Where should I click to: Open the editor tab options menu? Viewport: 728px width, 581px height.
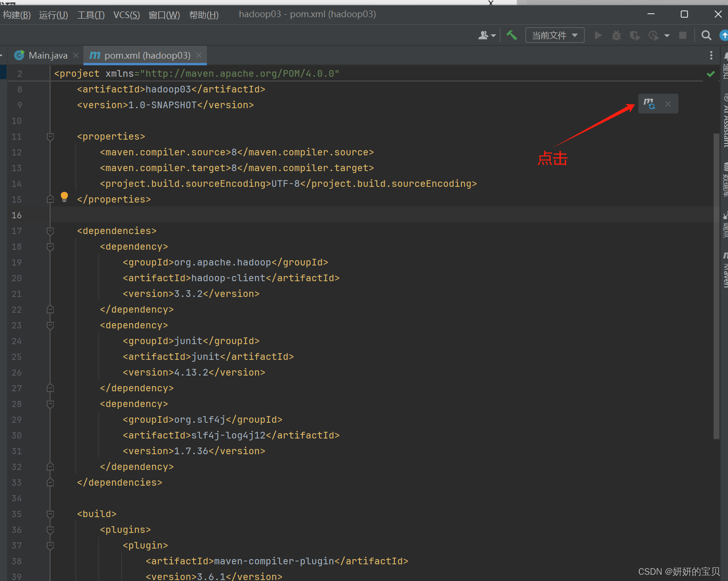point(711,55)
